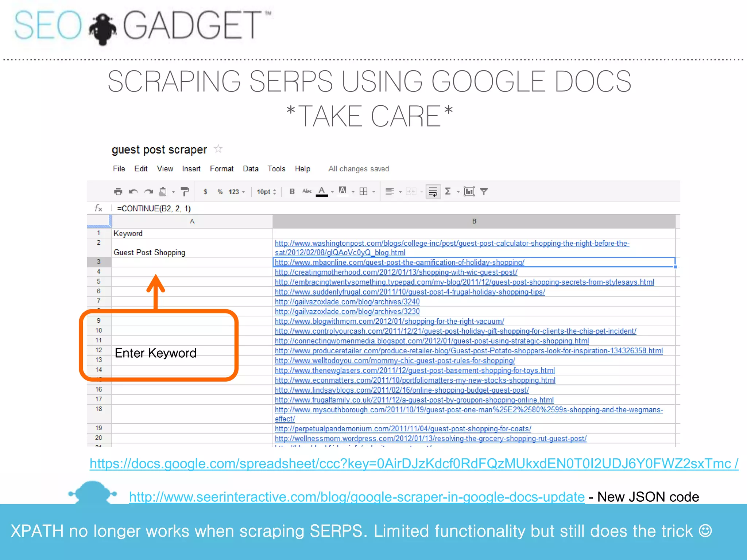Click the guest post scraper title

pyautogui.click(x=159, y=150)
